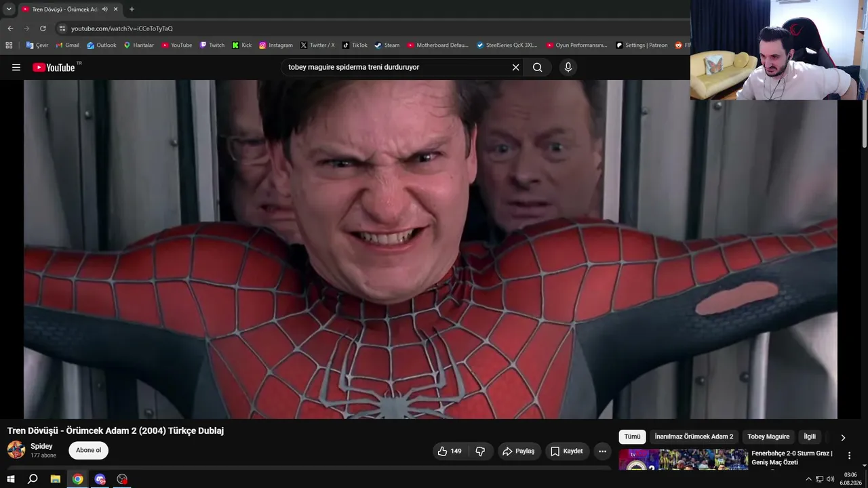Select the Tümü filter chip
868x488 pixels.
coord(632,437)
